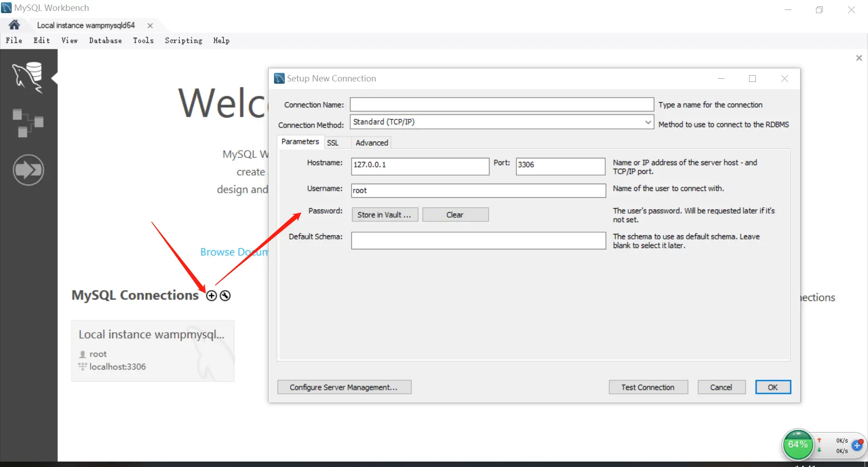Image resolution: width=868 pixels, height=467 pixels.
Task: Open the Models sidebar icon
Action: tap(28, 123)
